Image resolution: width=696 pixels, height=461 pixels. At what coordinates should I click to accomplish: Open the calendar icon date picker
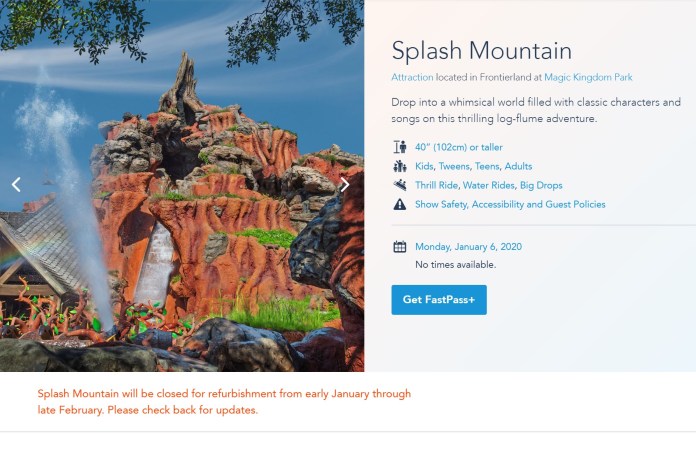coord(400,247)
